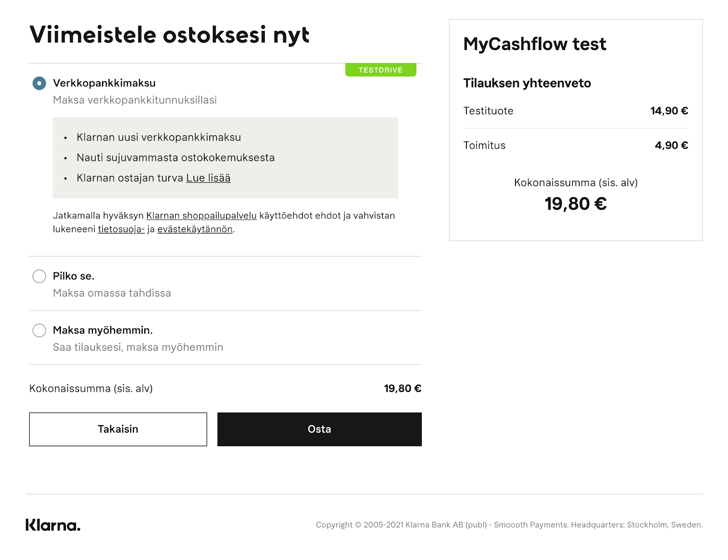
Task: Click the green TESTDRIVE badge
Action: pyautogui.click(x=380, y=70)
